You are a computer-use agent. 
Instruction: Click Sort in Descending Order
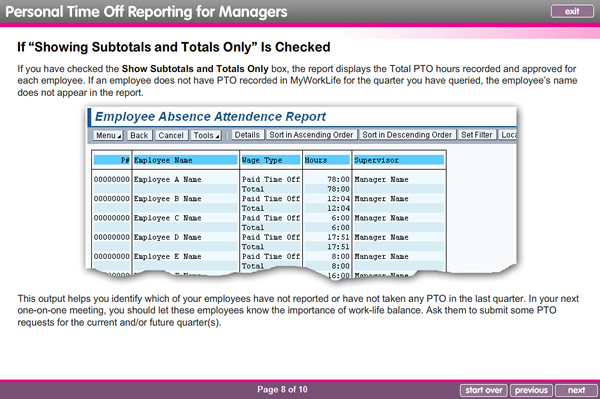click(407, 135)
